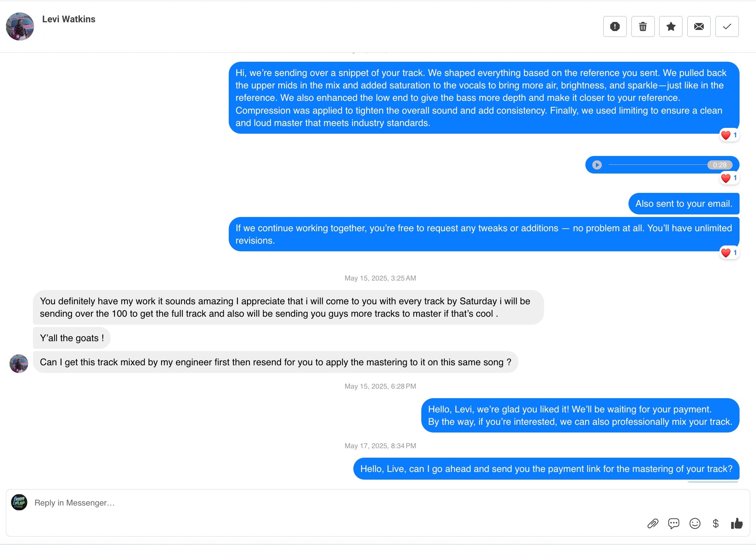This screenshot has width=756, height=545.
Task: Play the 0:28 audio snippet
Action: tap(597, 165)
